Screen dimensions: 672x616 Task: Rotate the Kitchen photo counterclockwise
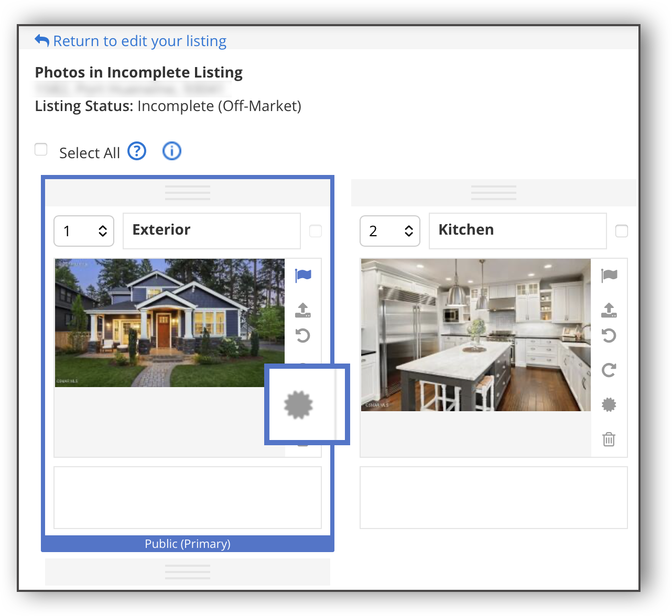pos(609,335)
